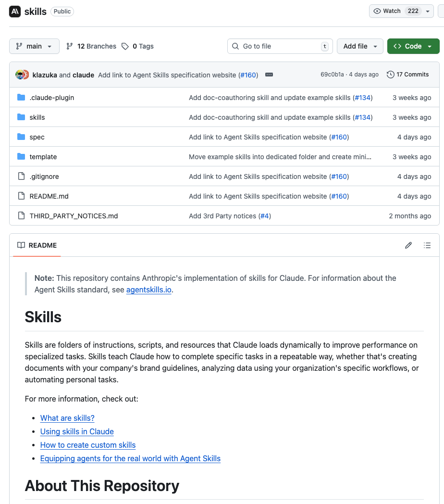Select the README tab
This screenshot has width=444, height=504.
[x=37, y=245]
